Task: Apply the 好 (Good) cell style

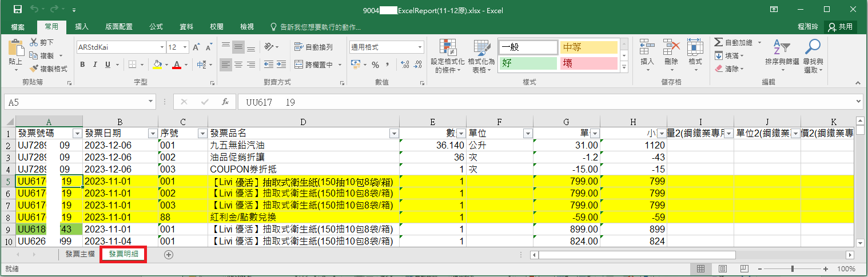Action: (x=527, y=63)
